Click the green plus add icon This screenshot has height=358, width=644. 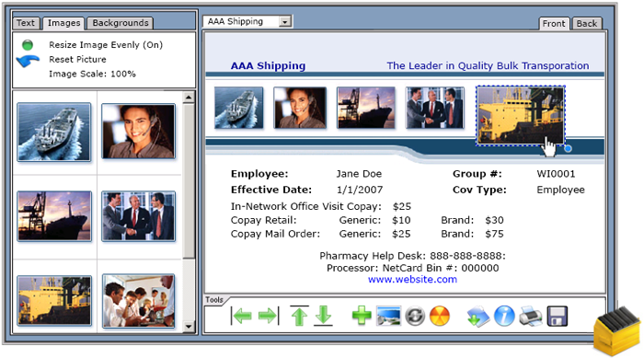[x=362, y=316]
